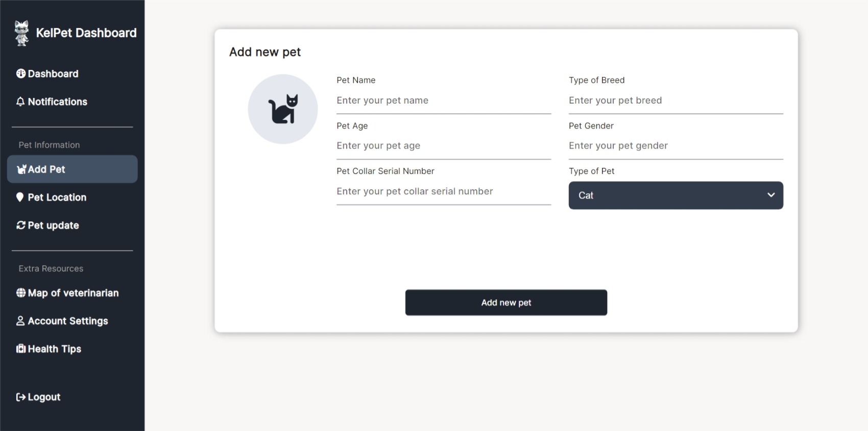Viewport: 868px width, 431px height.
Task: Go to Map of veterinarian page
Action: tap(73, 293)
